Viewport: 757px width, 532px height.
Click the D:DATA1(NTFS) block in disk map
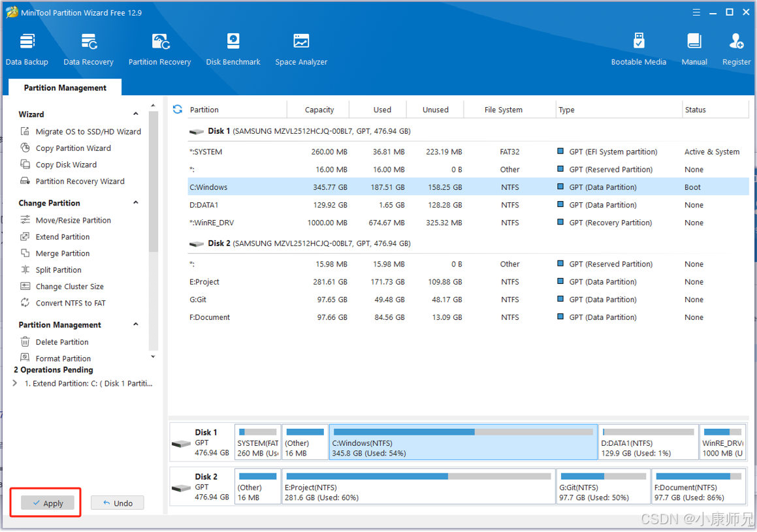tap(649, 443)
